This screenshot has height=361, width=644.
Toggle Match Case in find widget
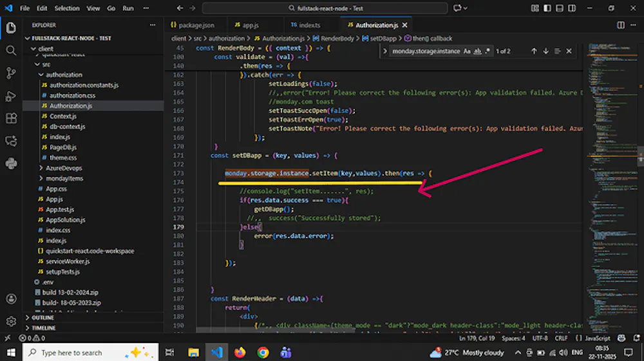(467, 51)
